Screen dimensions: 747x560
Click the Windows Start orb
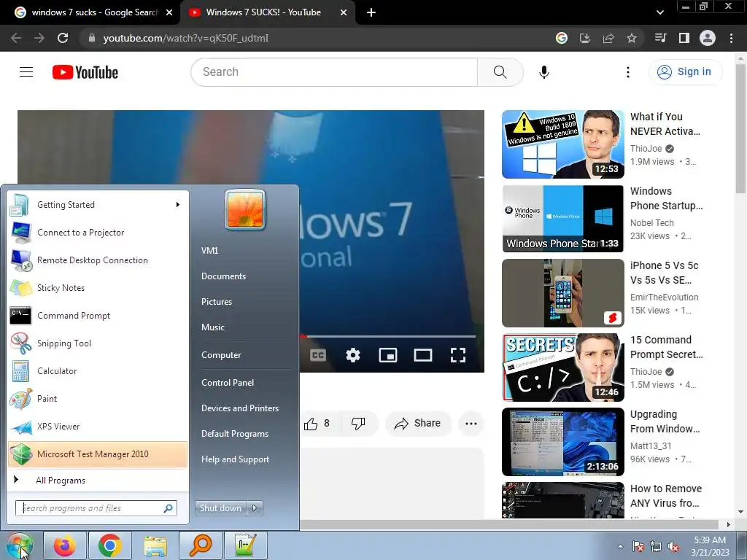click(x=20, y=546)
